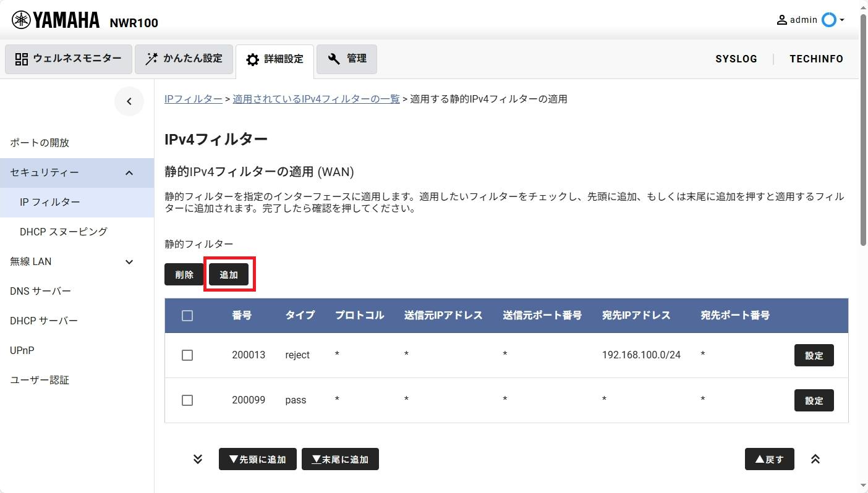The width and height of the screenshot is (868, 493).
Task: Open the IPフィルター breadcrumb link
Action: tap(193, 99)
